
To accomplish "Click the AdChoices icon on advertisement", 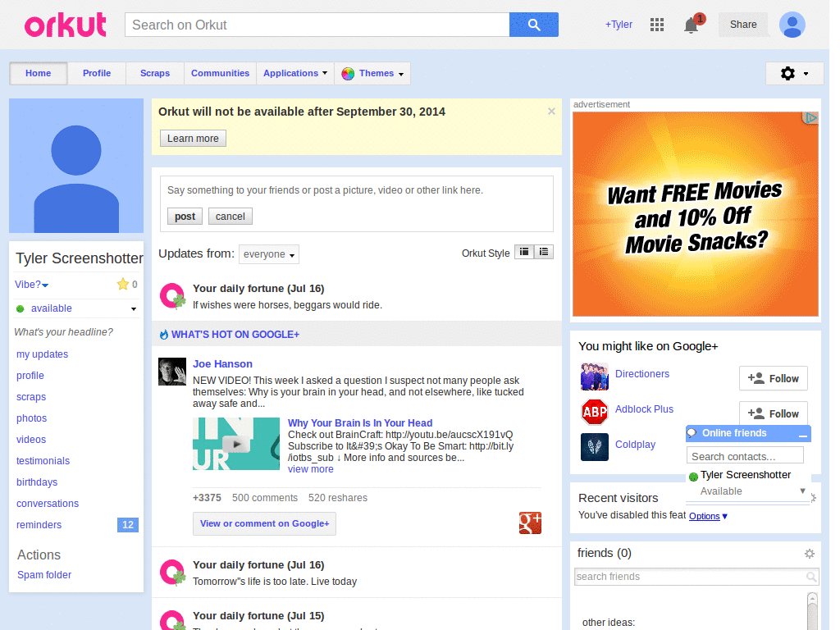I will click(x=810, y=118).
